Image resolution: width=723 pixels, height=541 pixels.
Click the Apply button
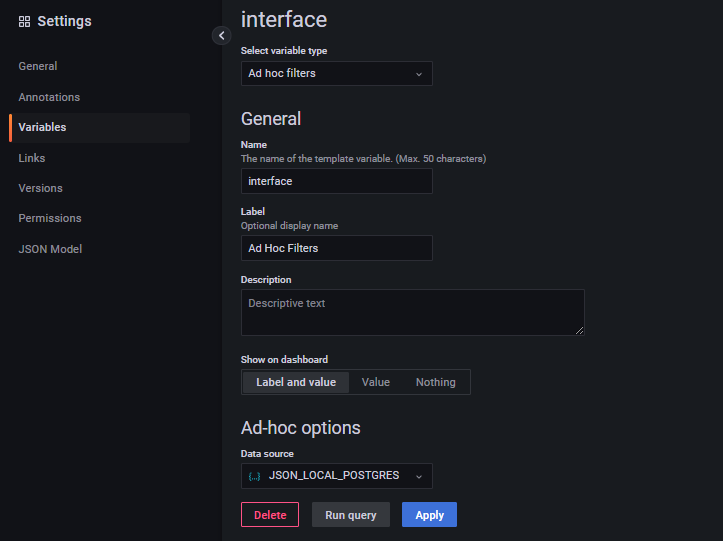[429, 515]
